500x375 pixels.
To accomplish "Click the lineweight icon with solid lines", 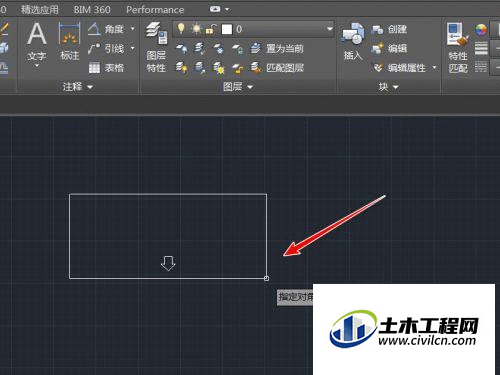I will [481, 49].
